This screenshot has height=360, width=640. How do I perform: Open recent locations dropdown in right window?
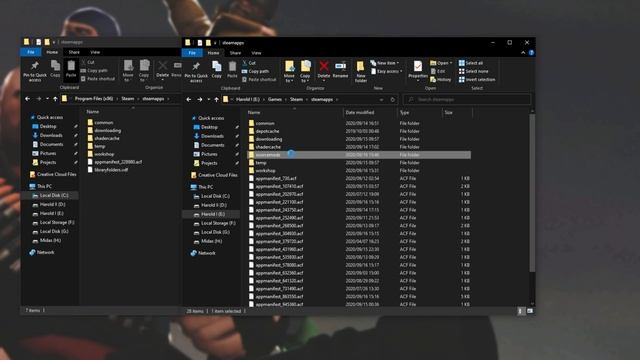click(x=209, y=99)
